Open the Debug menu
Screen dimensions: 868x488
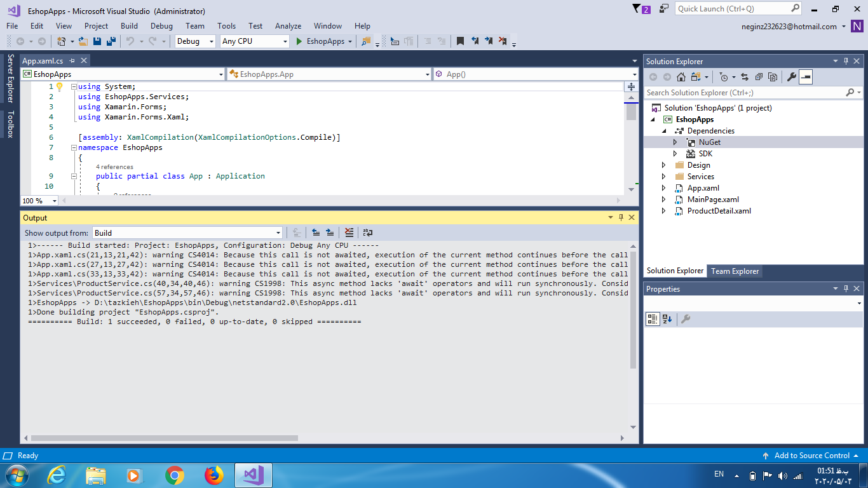coord(161,26)
